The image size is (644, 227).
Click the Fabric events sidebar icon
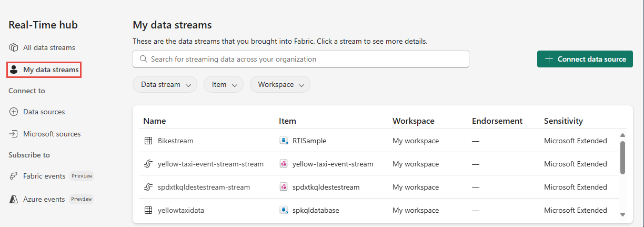point(14,176)
